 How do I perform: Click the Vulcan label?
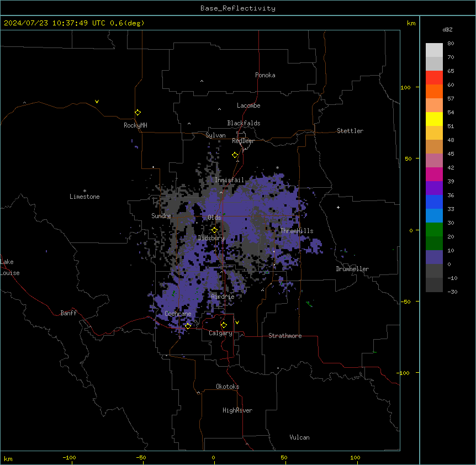click(300, 437)
